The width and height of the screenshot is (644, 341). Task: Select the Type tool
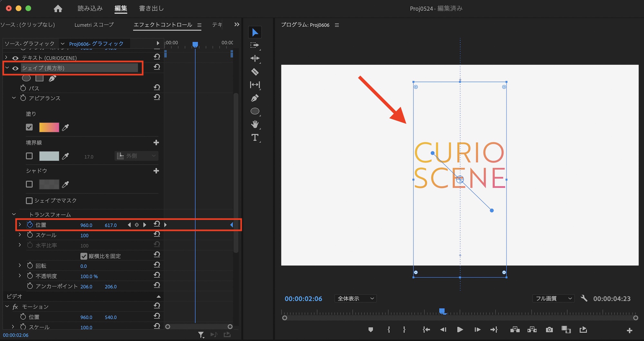[255, 138]
